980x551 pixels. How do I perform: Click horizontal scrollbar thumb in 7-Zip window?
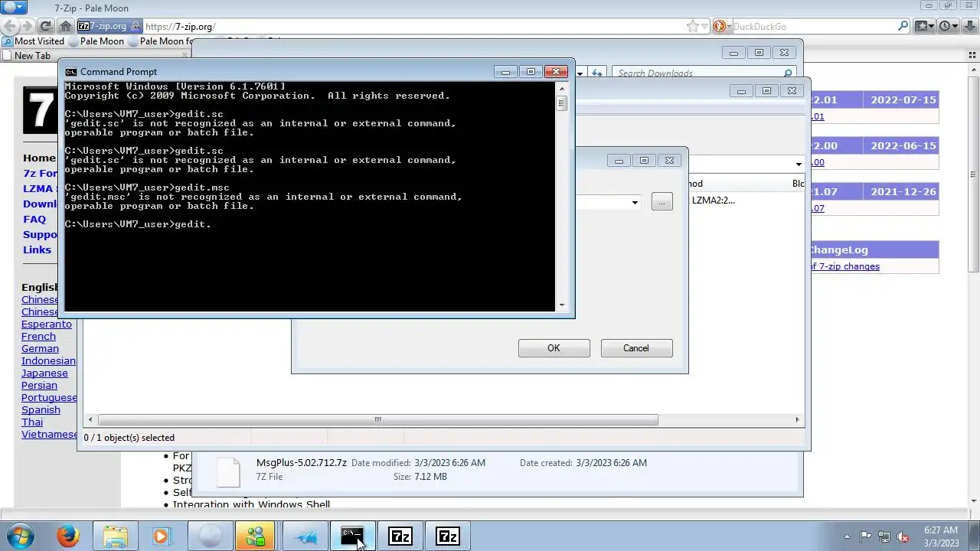point(377,419)
